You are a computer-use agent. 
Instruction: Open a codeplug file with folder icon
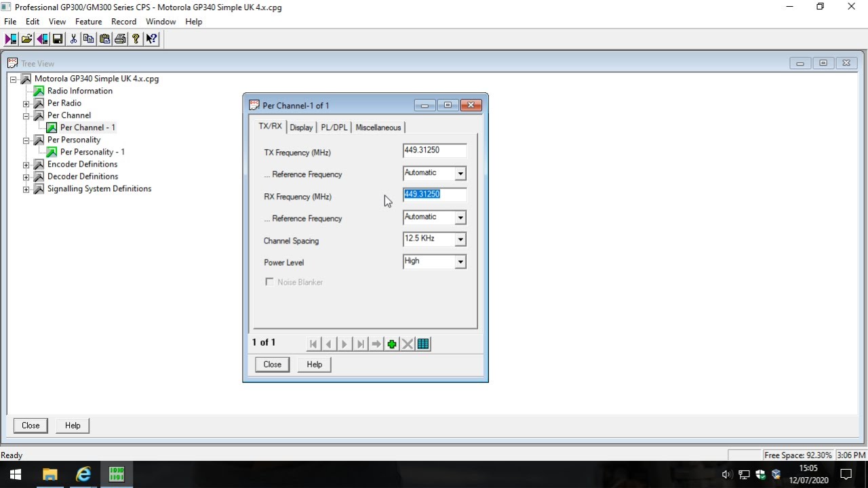26,39
